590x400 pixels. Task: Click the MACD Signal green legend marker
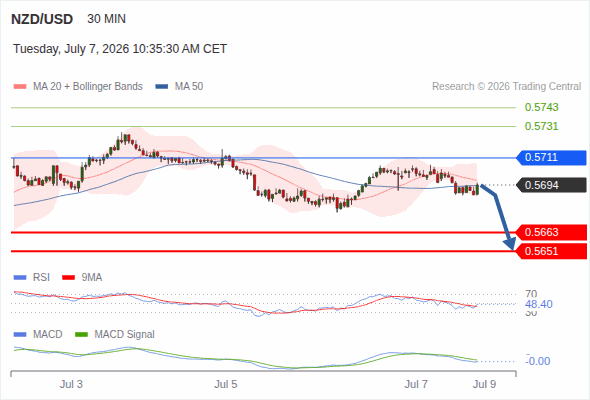click(81, 335)
